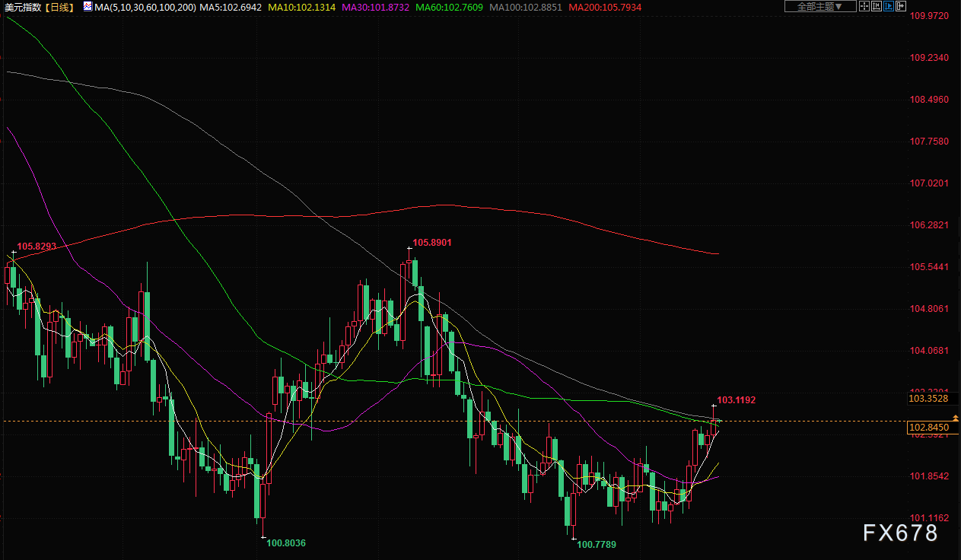Click the 日线 period label
The image size is (961, 560).
click(x=58, y=7)
